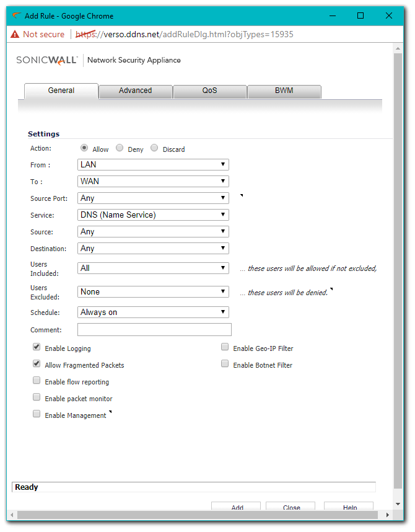Open the Users Included dropdown
This screenshot has height=532, width=415.
(x=153, y=268)
